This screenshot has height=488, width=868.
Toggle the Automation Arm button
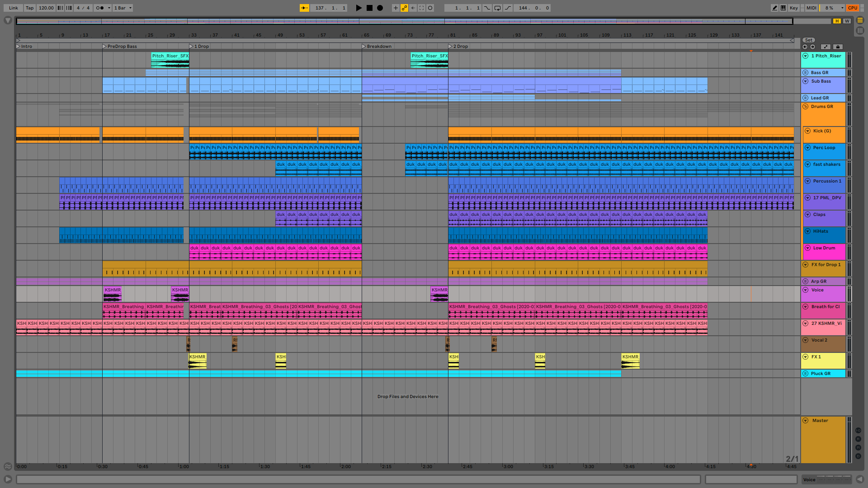pyautogui.click(x=404, y=8)
